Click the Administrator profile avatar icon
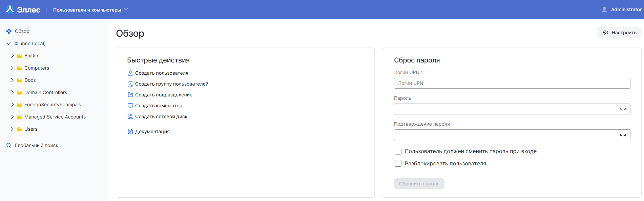 coord(604,10)
